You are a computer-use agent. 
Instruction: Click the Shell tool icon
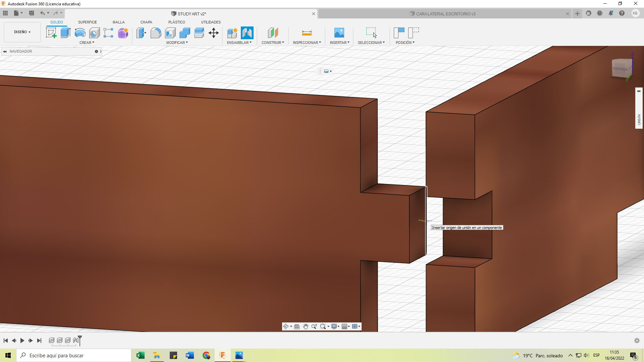[170, 33]
